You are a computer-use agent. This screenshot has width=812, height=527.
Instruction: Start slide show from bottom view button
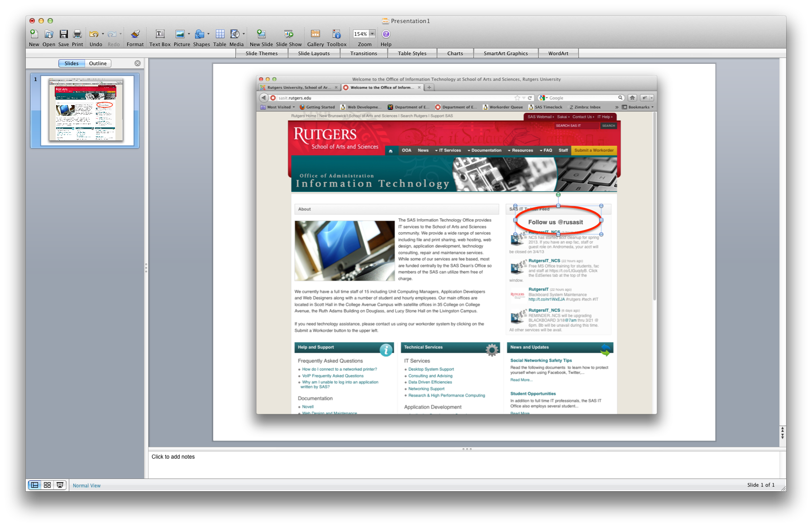(60, 485)
